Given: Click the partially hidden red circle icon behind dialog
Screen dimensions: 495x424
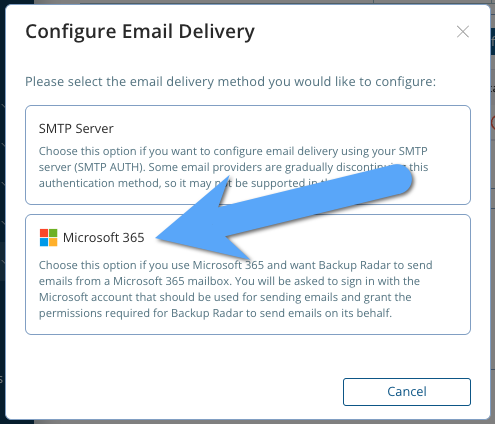Looking at the screenshot, I should (x=493, y=123).
